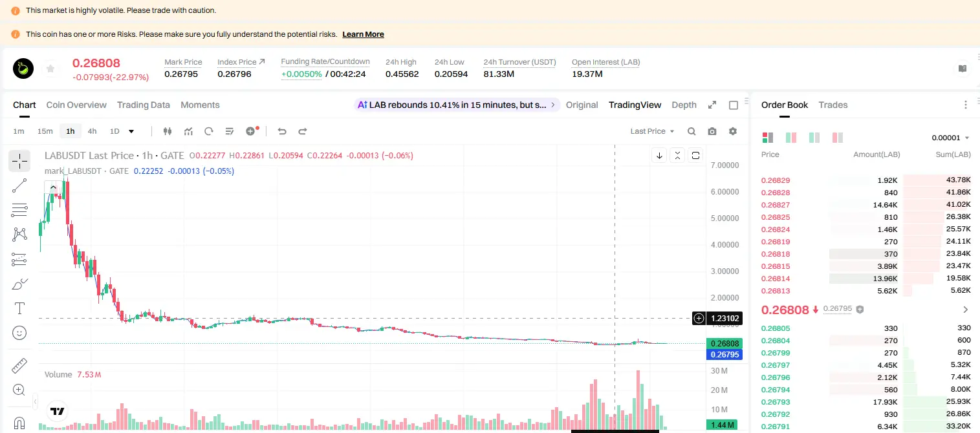
Task: Add LAB to favorites with star
Action: (50, 69)
